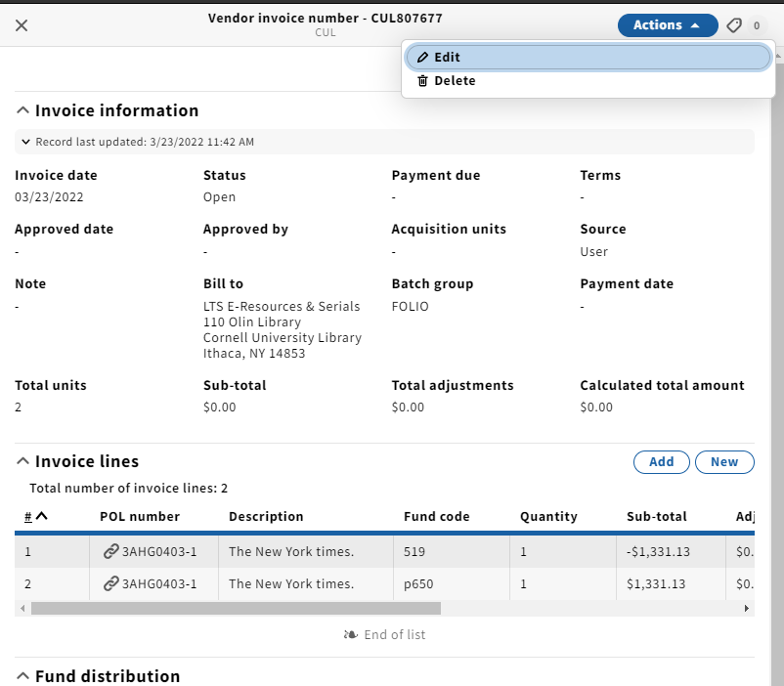Image resolution: width=784 pixels, height=686 pixels.
Task: Open POL link icon in invoice line 2
Action: pyautogui.click(x=110, y=583)
